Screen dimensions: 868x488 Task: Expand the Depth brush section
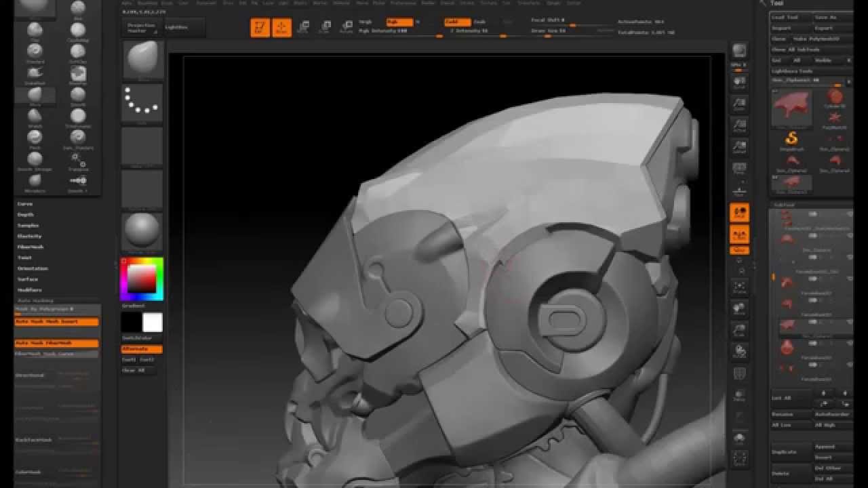[26, 215]
